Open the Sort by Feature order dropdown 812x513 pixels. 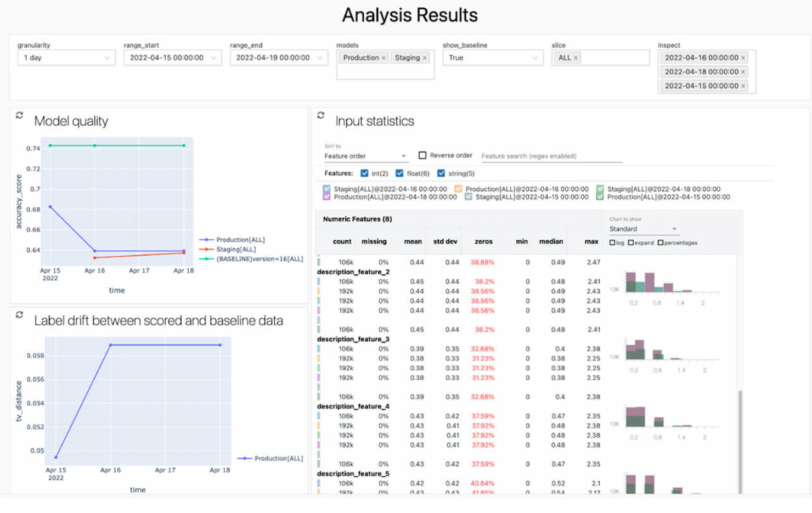click(x=365, y=156)
